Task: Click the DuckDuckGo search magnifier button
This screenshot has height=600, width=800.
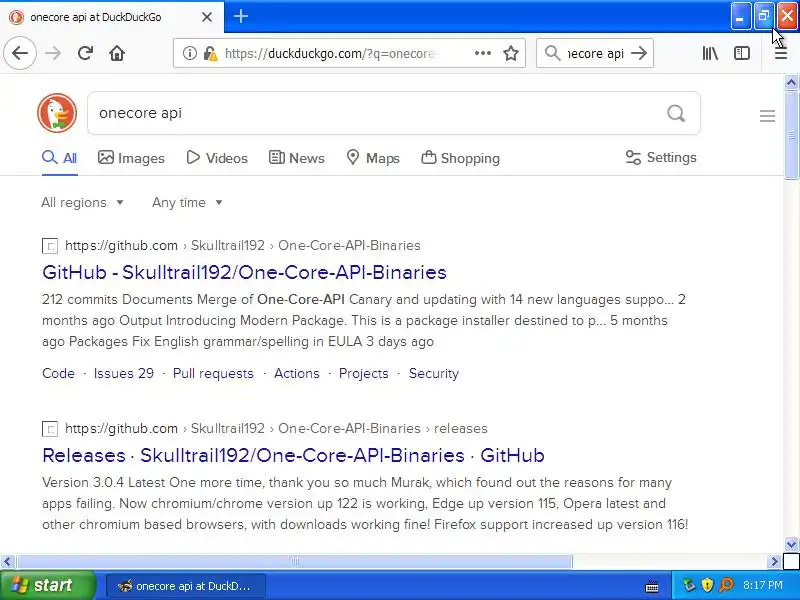Action: click(x=676, y=113)
